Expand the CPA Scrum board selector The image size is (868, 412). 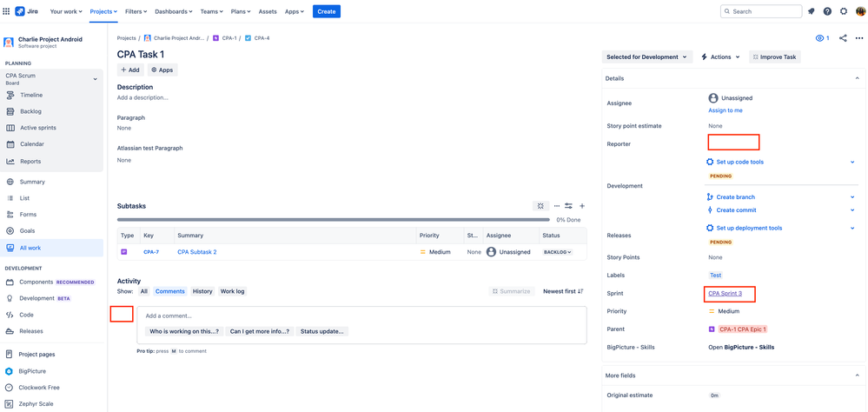96,79
